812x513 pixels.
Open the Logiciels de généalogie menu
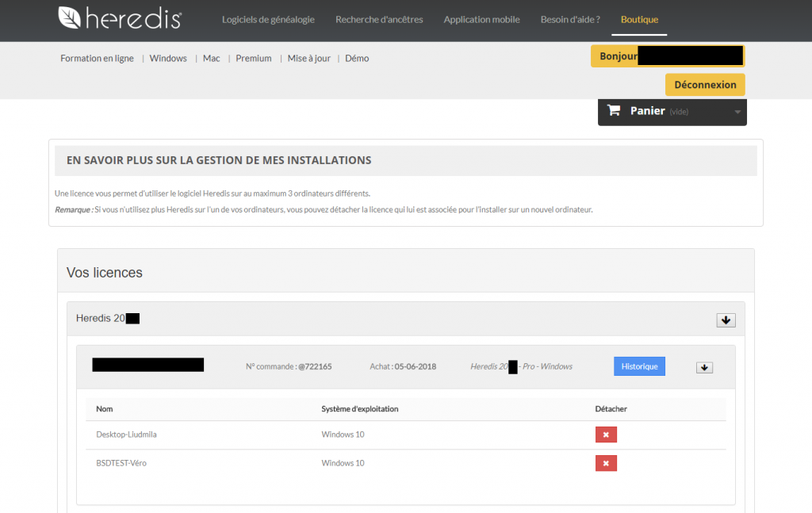point(268,20)
